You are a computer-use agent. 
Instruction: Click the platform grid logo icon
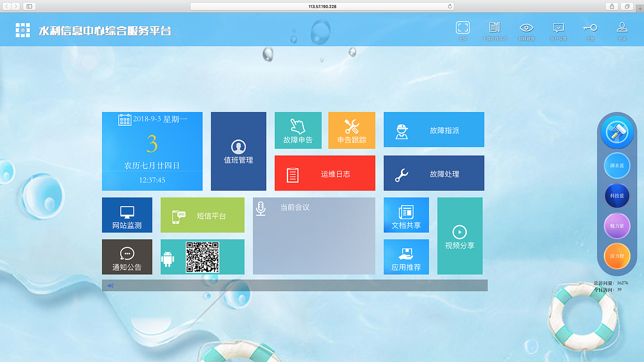23,30
